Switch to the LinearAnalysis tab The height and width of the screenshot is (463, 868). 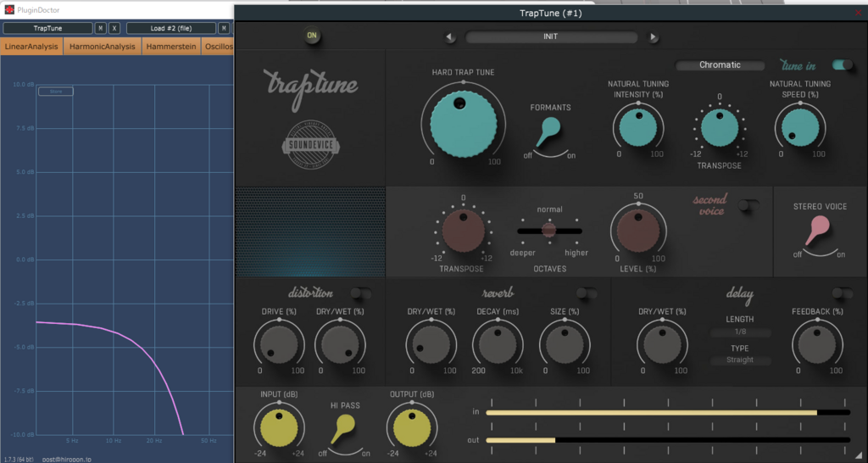(31, 47)
